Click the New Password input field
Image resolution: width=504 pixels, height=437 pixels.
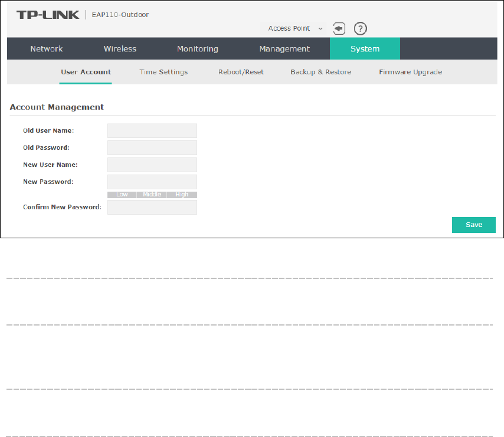[x=152, y=182]
